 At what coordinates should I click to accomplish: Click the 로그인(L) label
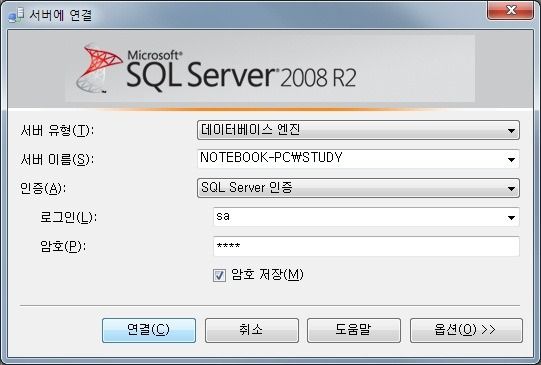(x=68, y=218)
